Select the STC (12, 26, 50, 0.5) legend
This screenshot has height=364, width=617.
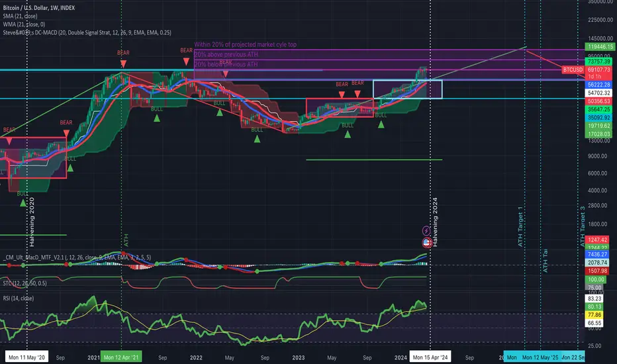[x=24, y=283]
